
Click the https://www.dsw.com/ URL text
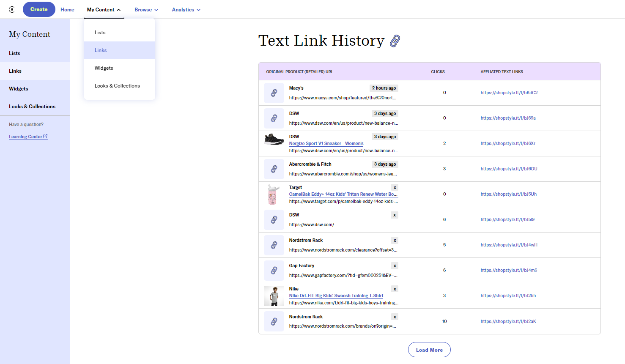tap(312, 225)
